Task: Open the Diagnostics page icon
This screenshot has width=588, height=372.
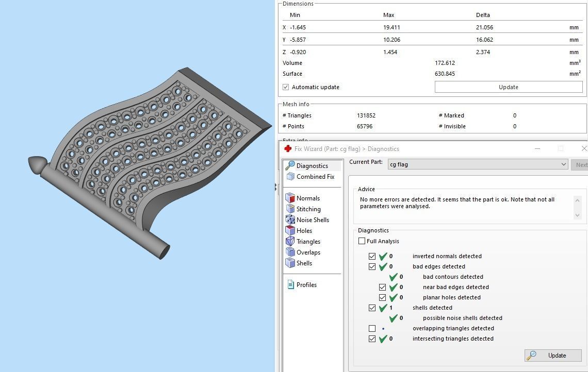Action: 290,165
